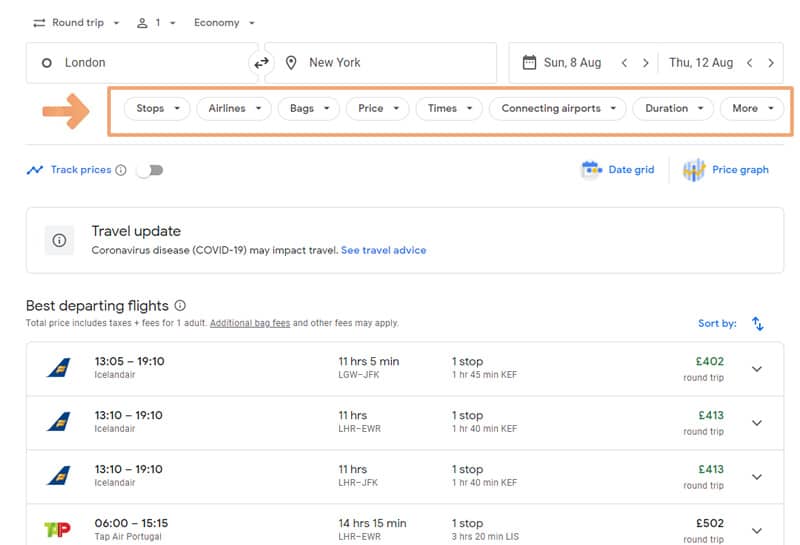Click the Tap Air Portugal logo
800x545 pixels.
point(57,530)
